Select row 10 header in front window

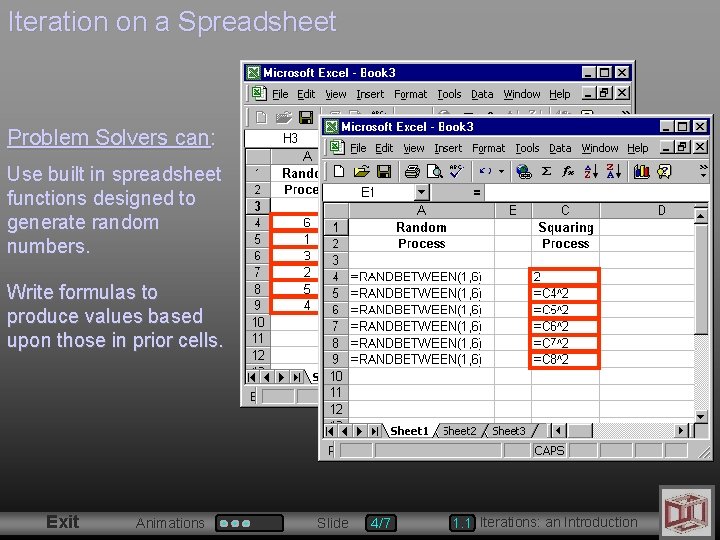tap(336, 376)
